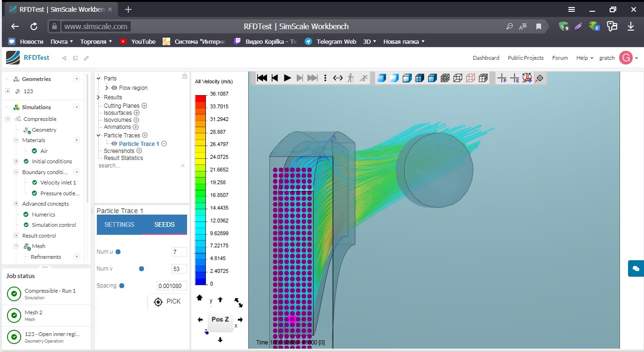Go to the Forum
644x352 pixels.
(x=560, y=58)
